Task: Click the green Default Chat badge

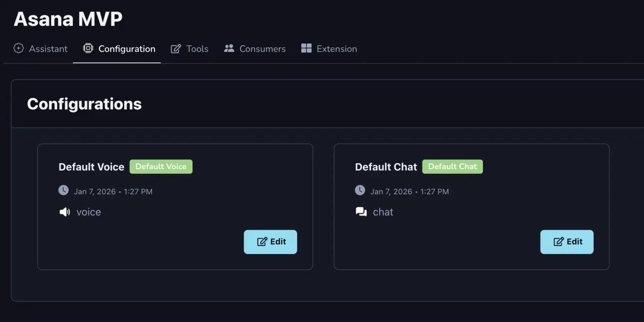Action: [x=452, y=167]
